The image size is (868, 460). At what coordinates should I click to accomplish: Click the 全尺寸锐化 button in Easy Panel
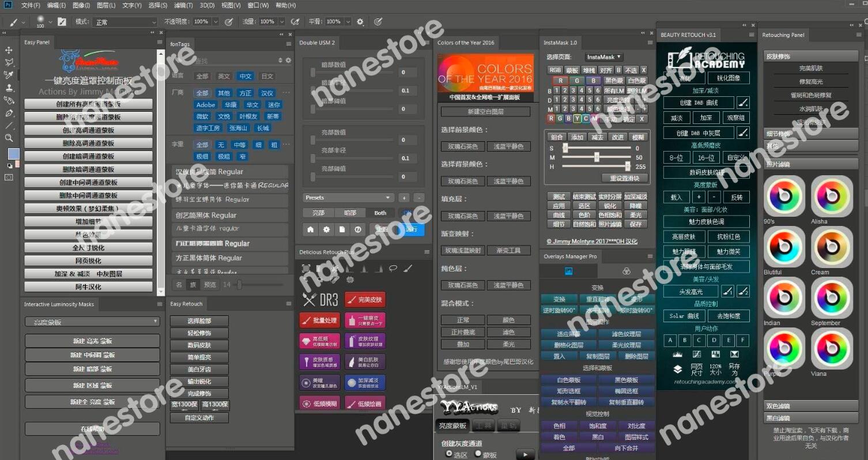pyautogui.click(x=88, y=247)
